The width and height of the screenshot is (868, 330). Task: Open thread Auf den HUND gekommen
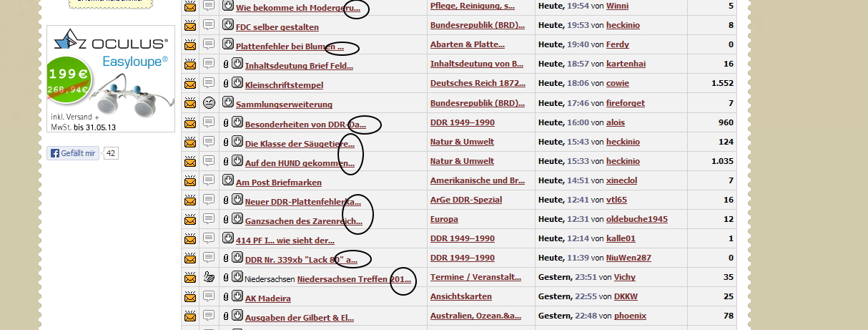pyautogui.click(x=300, y=162)
